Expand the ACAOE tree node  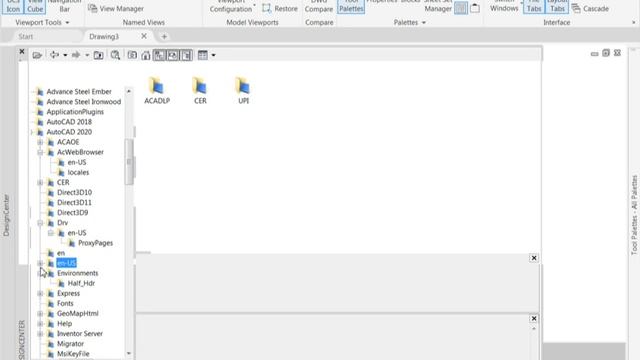[40, 142]
